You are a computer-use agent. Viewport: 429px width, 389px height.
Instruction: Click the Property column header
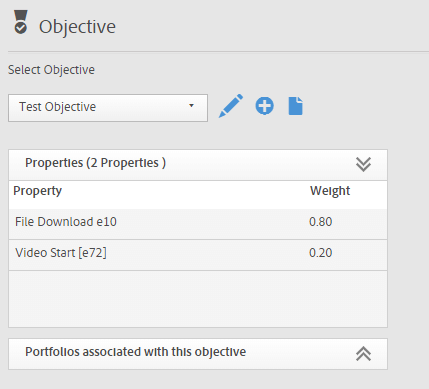(x=37, y=191)
